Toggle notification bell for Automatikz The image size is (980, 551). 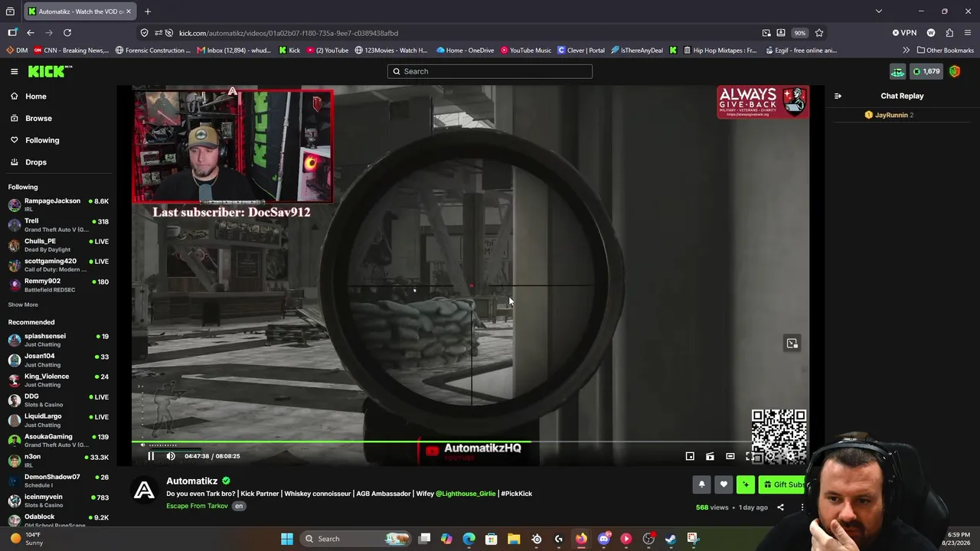701,484
